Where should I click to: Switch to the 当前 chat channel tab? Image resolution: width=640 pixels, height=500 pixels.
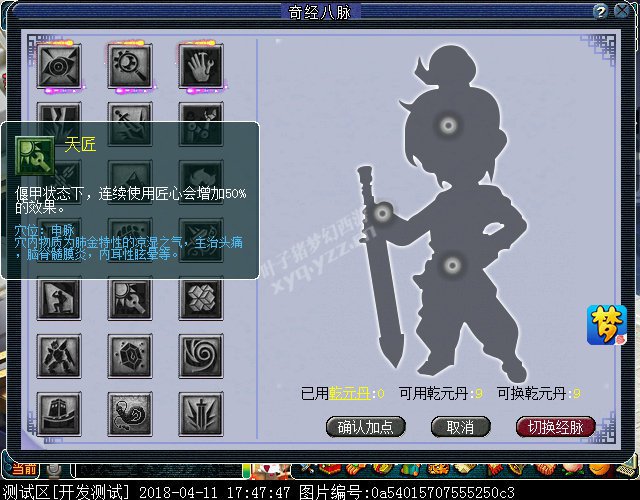tap(23, 469)
